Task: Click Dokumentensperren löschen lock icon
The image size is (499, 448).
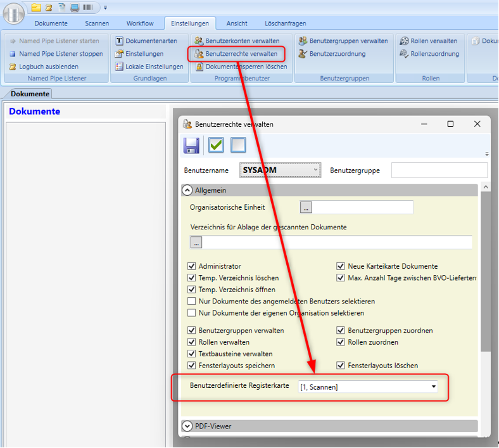Action: (x=199, y=67)
